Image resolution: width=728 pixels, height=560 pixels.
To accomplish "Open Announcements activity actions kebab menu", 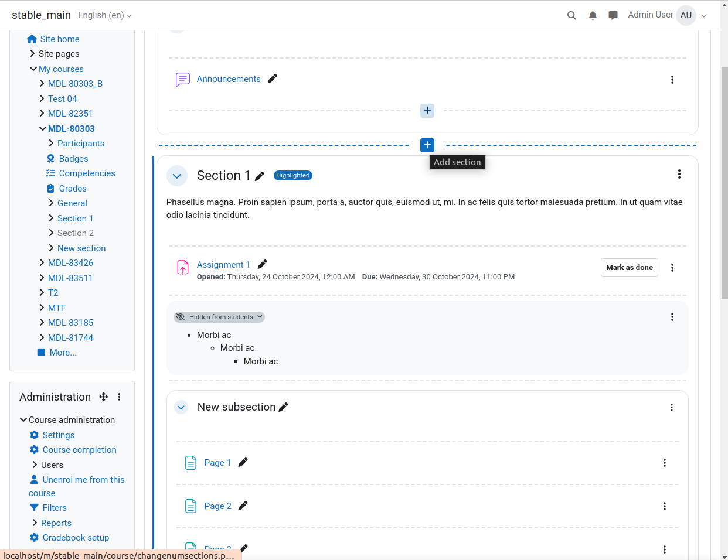I will 672,80.
